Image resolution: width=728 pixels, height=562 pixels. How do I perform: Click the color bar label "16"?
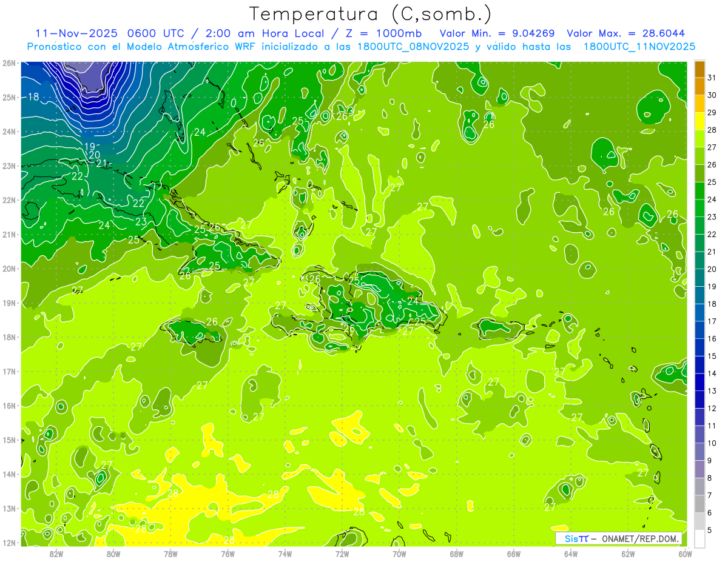[712, 339]
